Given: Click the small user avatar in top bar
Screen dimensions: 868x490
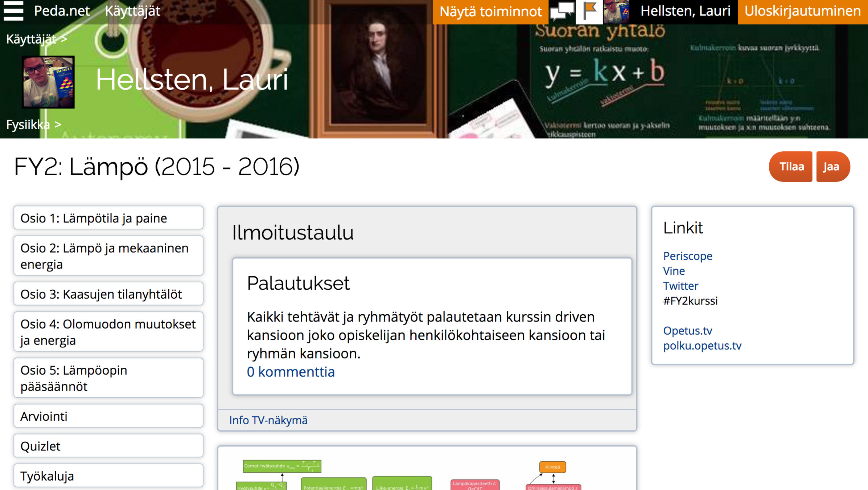Looking at the screenshot, I should 616,12.
